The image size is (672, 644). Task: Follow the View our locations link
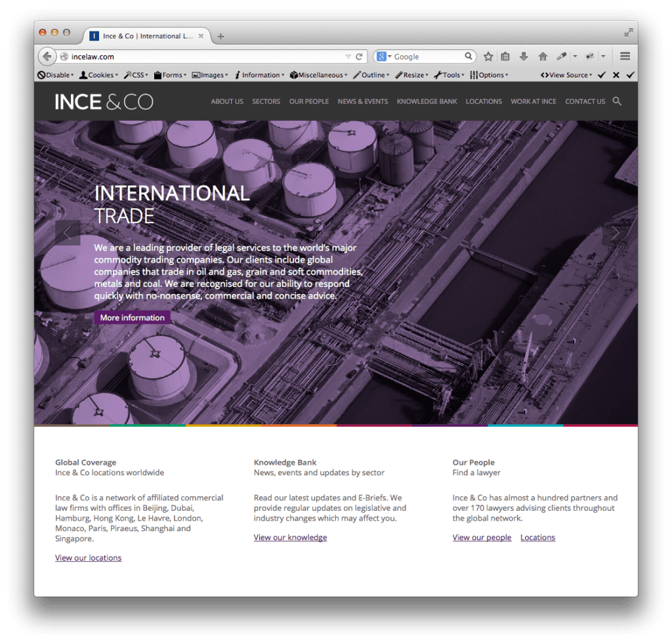click(88, 558)
